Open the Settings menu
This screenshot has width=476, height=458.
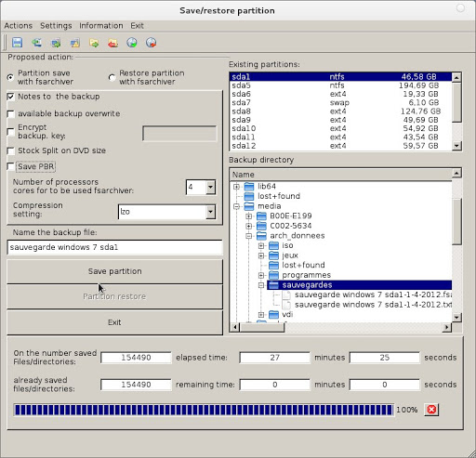pyautogui.click(x=56, y=26)
